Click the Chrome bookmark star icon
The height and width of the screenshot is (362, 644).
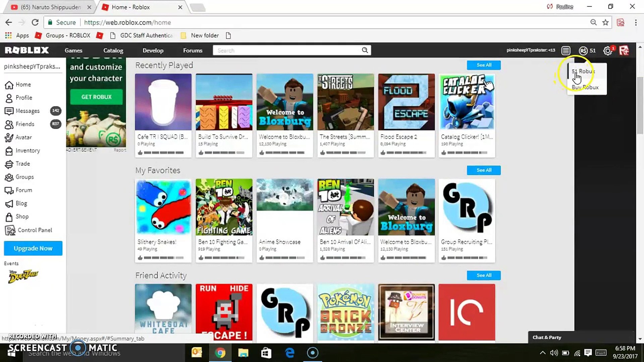pyautogui.click(x=605, y=22)
